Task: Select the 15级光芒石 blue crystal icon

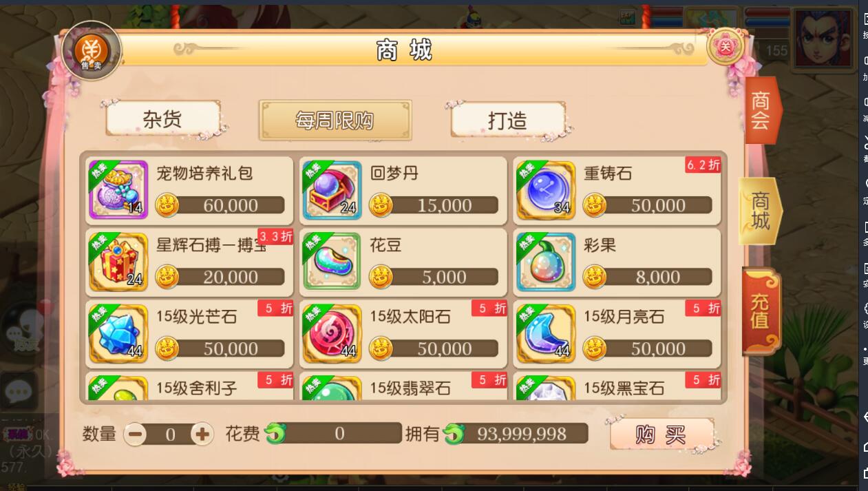Action: [118, 333]
